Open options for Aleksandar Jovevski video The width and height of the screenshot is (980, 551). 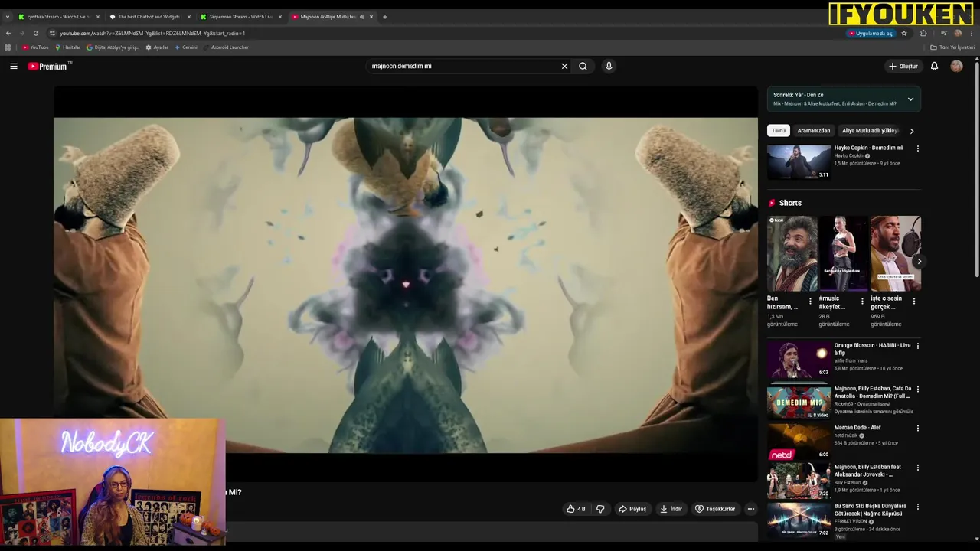918,468
